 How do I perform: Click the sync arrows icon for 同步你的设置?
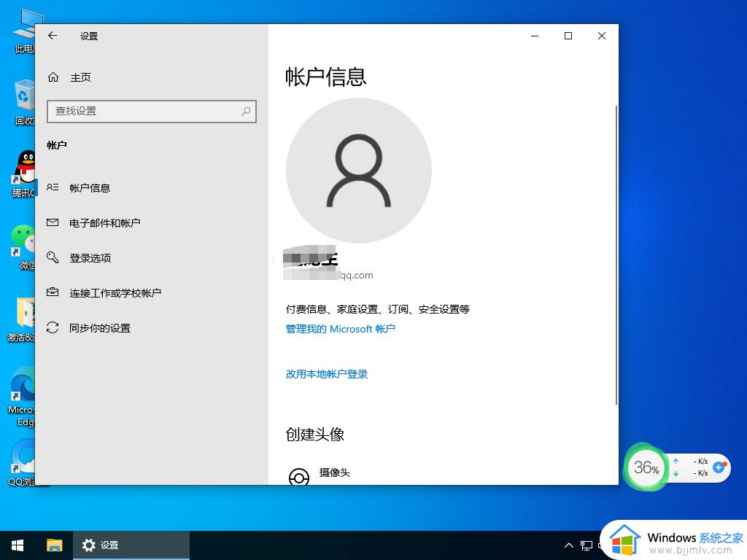click(53, 327)
